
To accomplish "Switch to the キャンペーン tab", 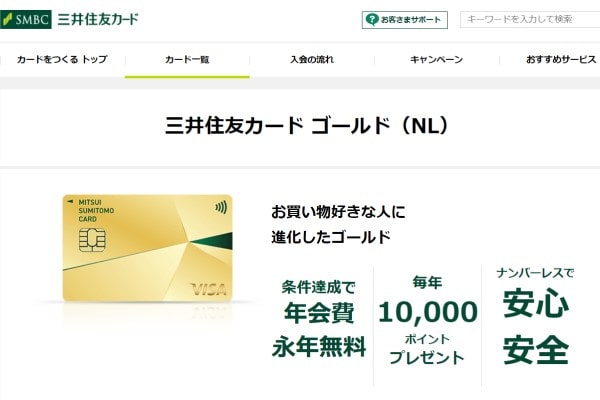I will 437,59.
